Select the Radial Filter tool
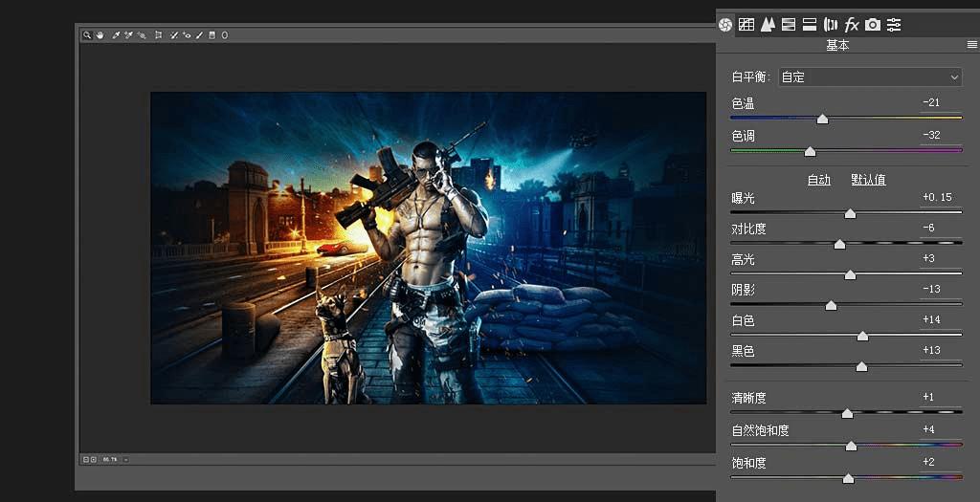 point(224,35)
